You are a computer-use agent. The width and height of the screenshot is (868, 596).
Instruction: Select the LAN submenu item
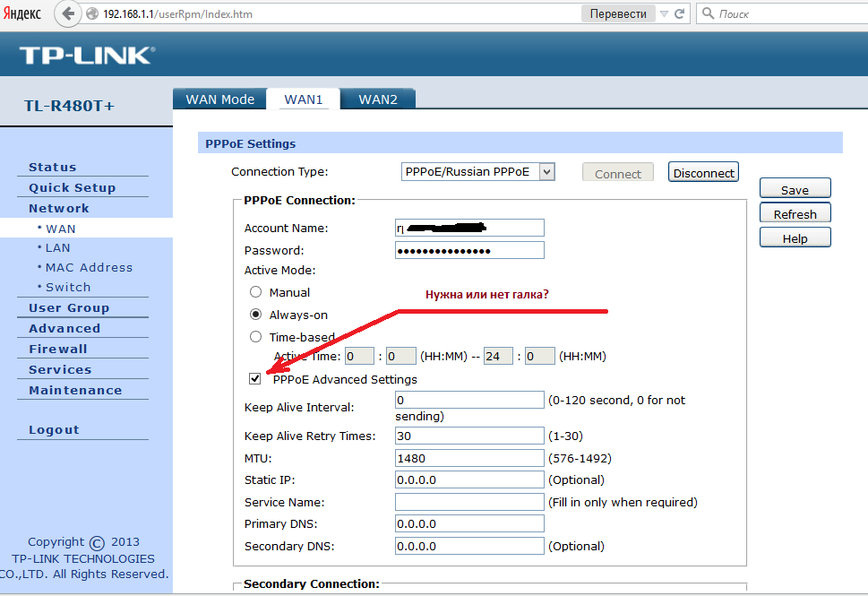(57, 247)
